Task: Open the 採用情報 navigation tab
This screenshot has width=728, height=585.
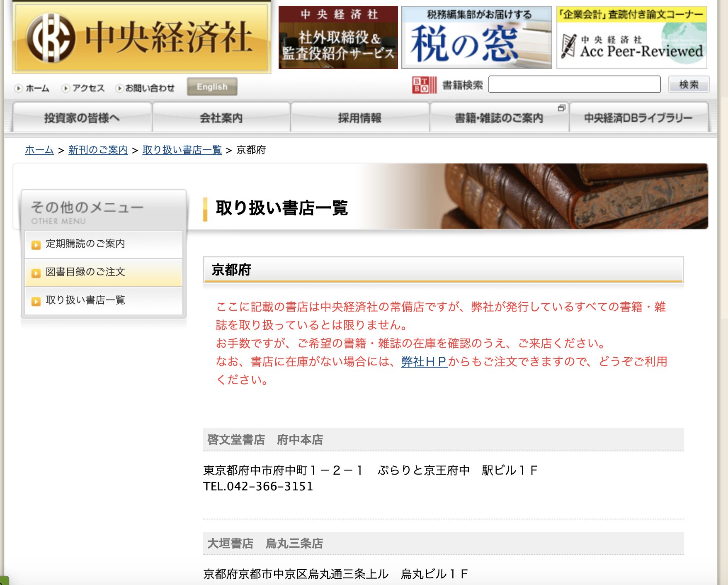Action: click(x=361, y=117)
